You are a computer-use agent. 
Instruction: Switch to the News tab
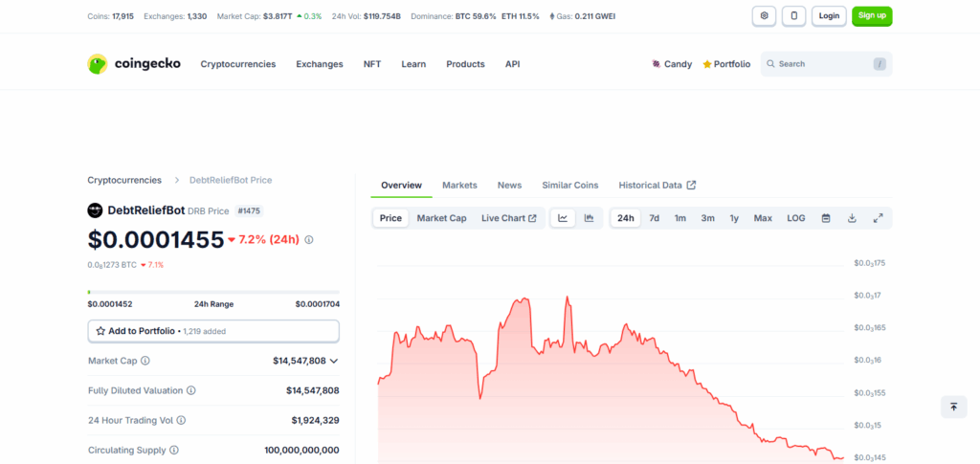[x=509, y=185]
